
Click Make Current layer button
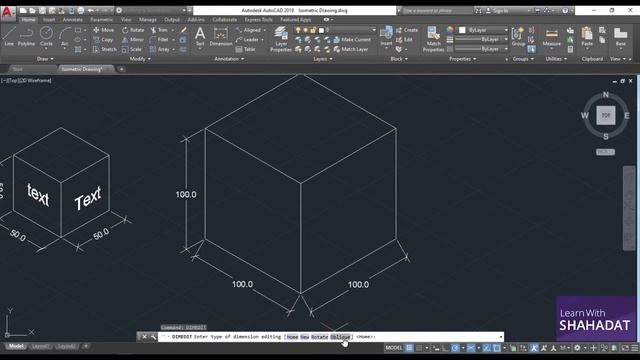pyautogui.click(x=352, y=40)
